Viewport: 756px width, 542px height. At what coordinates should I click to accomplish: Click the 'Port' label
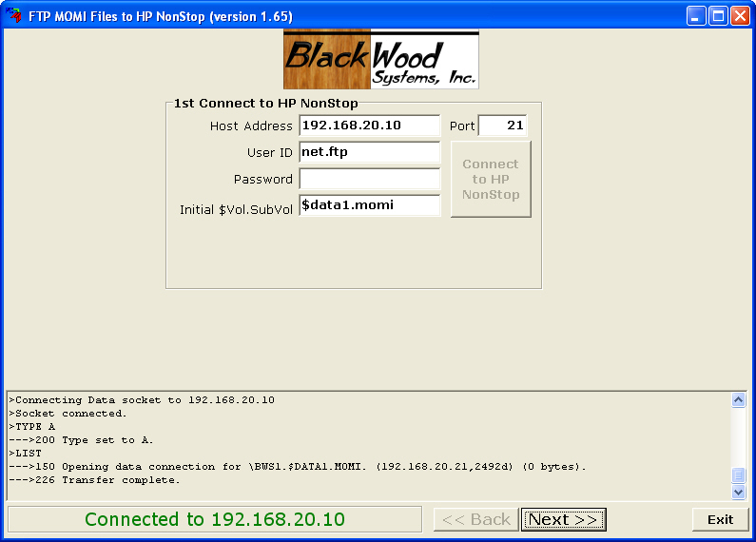pyautogui.click(x=462, y=126)
